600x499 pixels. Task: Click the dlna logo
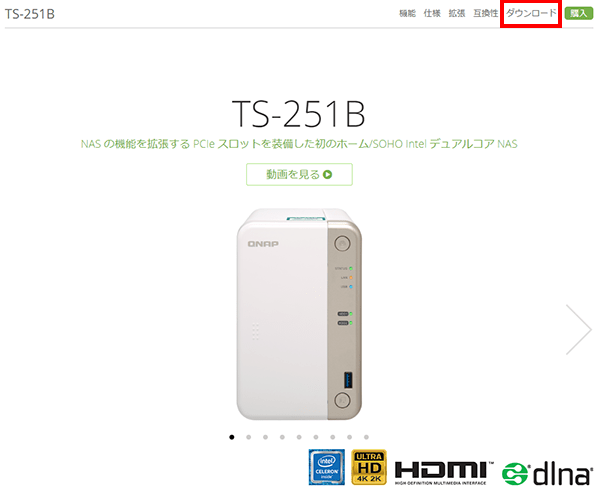[x=546, y=474]
